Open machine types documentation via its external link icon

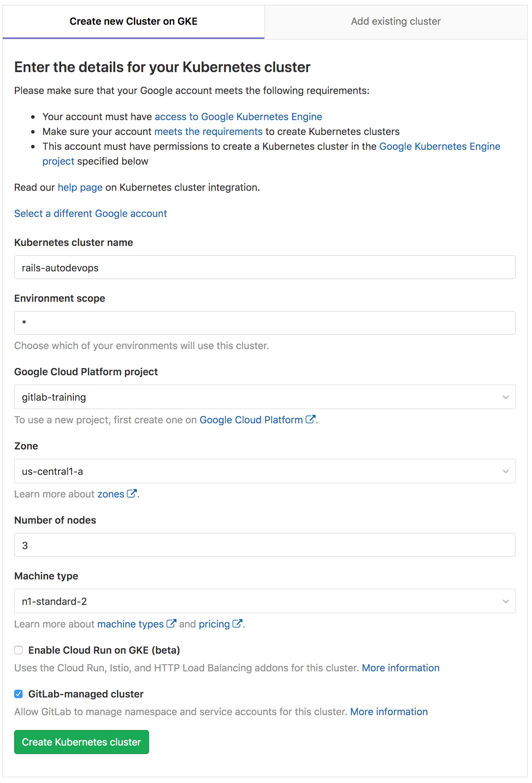(171, 623)
